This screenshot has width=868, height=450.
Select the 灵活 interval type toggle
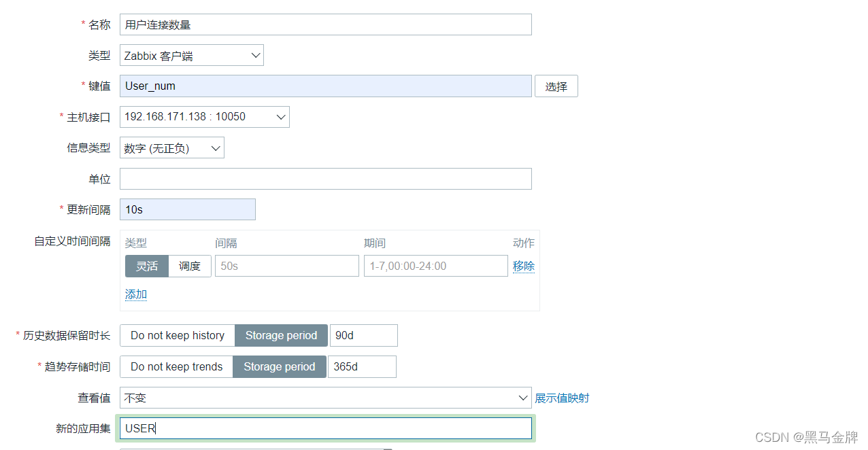[x=147, y=266]
